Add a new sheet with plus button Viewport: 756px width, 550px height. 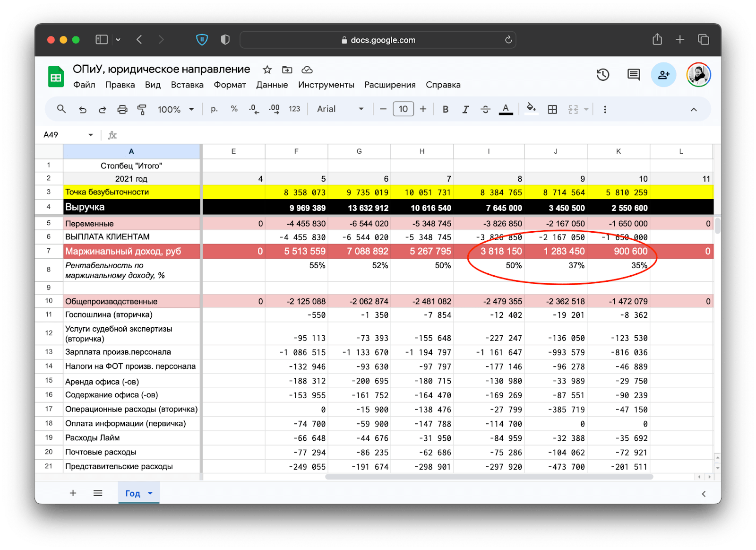73,493
